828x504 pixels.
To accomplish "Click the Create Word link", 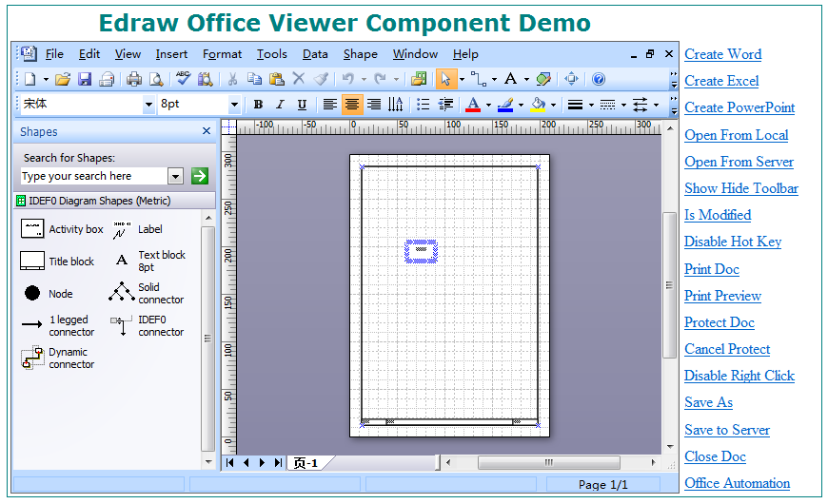I will pos(723,54).
